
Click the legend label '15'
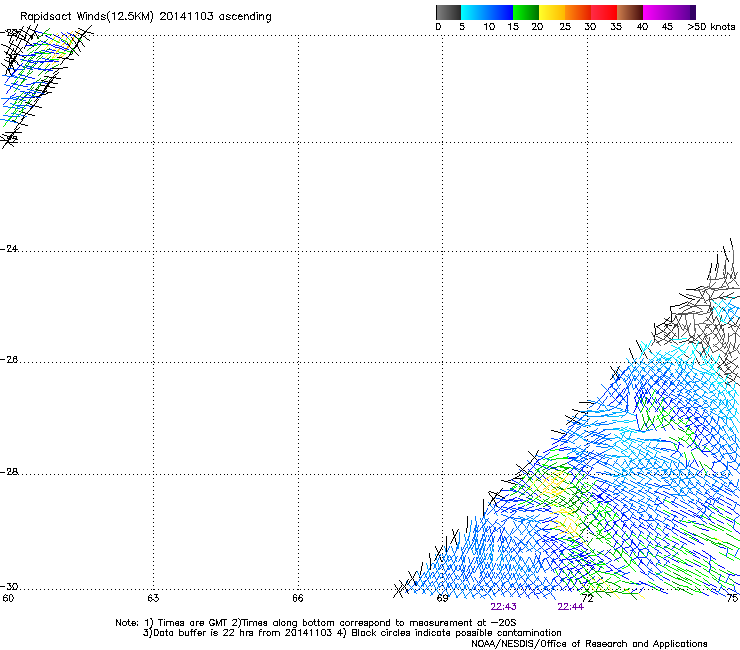pos(513,27)
